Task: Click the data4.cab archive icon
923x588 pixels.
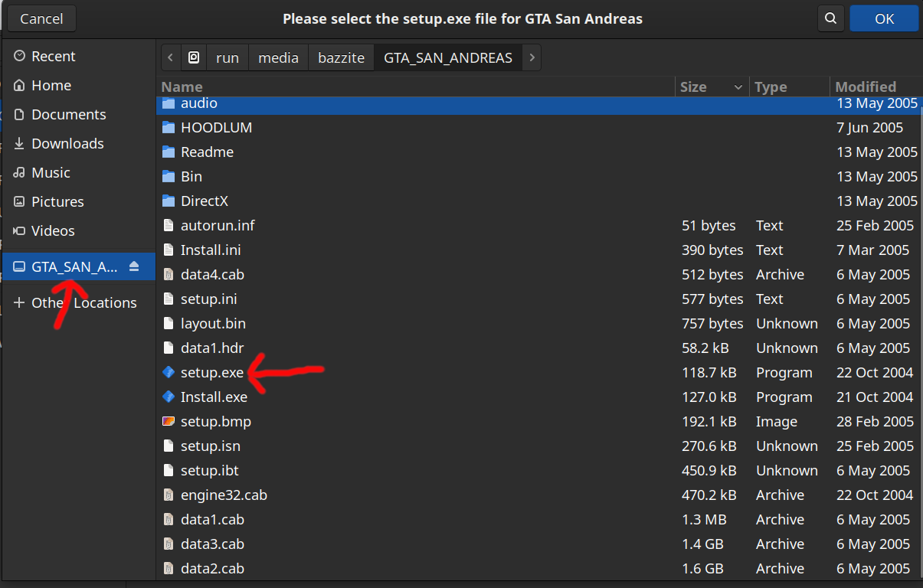Action: click(x=169, y=274)
